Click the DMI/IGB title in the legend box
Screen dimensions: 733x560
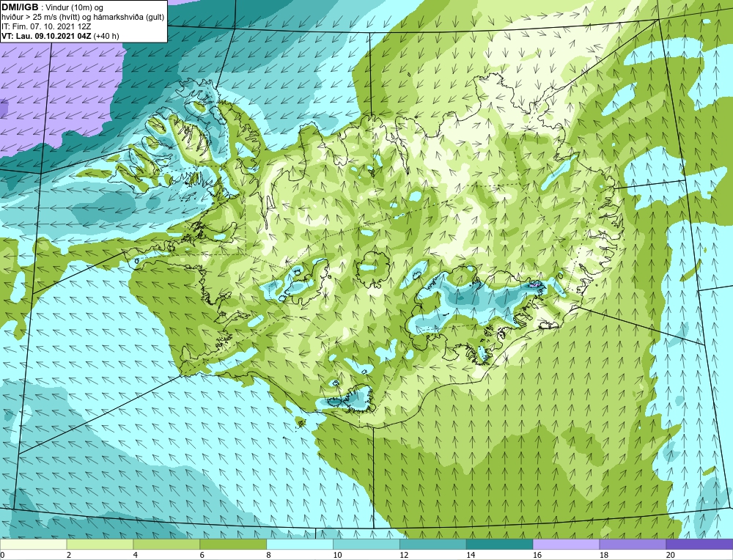point(20,7)
